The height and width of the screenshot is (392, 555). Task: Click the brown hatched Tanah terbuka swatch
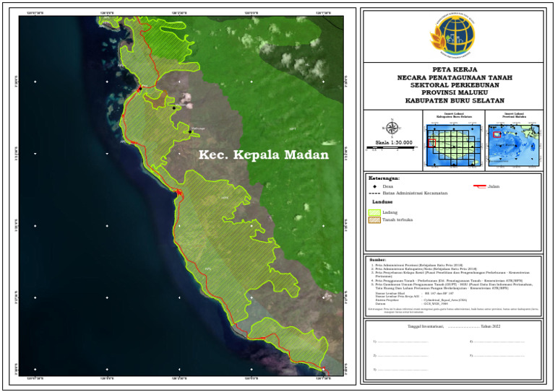tap(374, 220)
